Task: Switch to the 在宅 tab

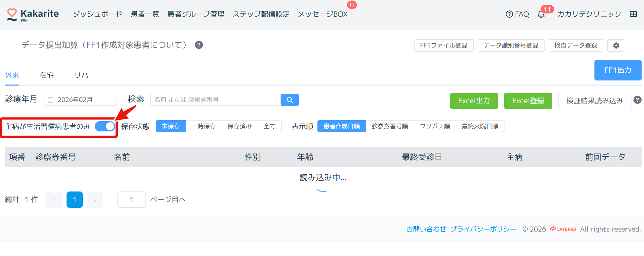Action: click(47, 75)
